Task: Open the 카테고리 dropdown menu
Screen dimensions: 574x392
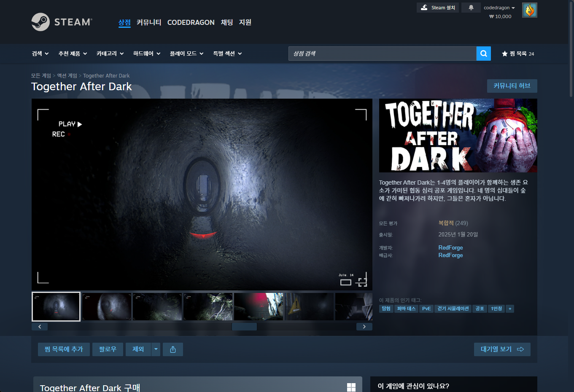Action: pyautogui.click(x=110, y=54)
